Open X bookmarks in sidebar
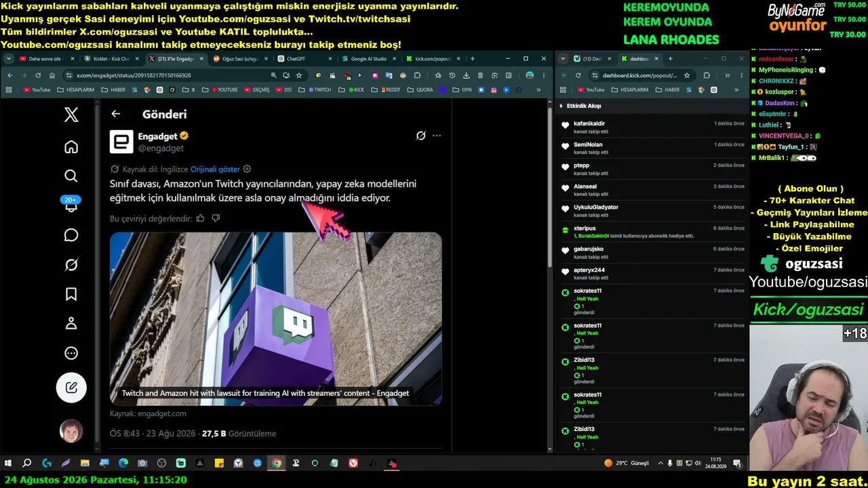 [x=71, y=294]
